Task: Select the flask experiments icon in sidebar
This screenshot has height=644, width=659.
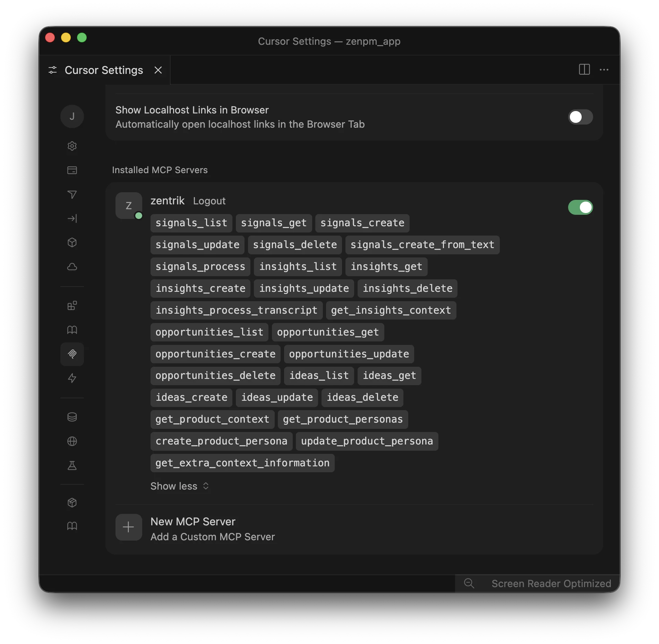Action: (72, 466)
